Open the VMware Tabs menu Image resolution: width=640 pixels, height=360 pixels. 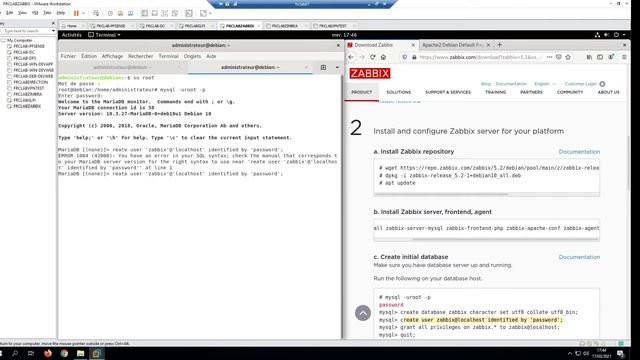47,13
